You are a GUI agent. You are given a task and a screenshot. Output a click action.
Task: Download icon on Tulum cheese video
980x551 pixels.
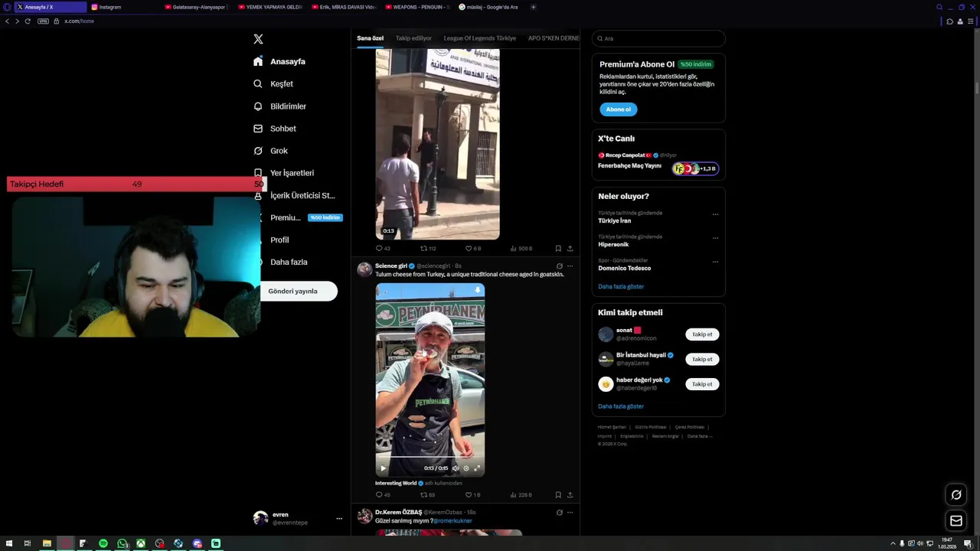477,291
